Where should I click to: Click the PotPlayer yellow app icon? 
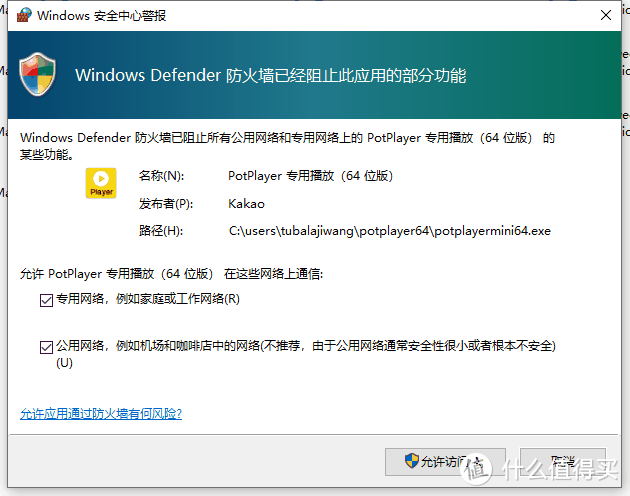coord(101,182)
